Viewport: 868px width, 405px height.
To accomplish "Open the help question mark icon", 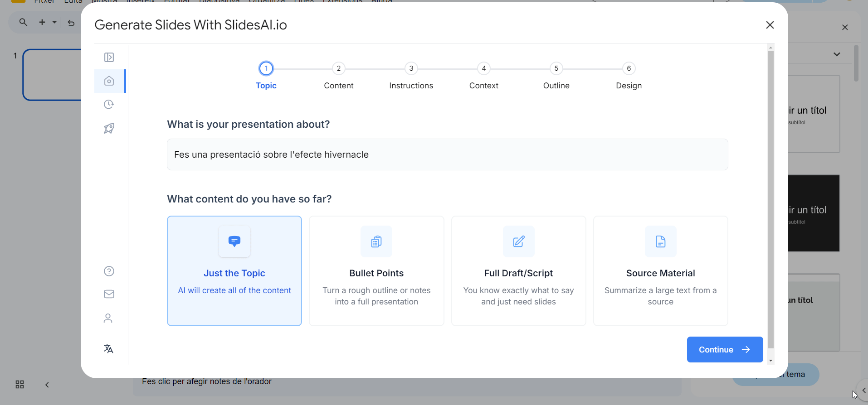I will click(x=109, y=271).
